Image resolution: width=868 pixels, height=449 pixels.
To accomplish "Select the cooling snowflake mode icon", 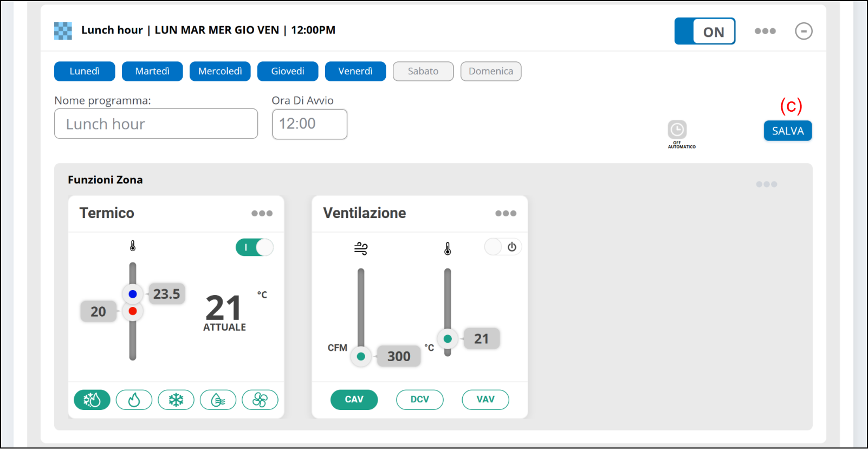I will [176, 400].
